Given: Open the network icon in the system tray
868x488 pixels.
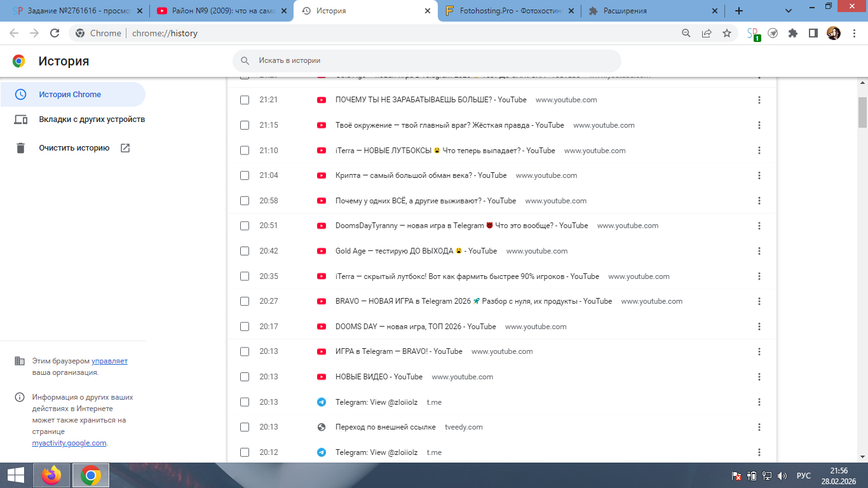Looking at the screenshot, I should [767, 475].
